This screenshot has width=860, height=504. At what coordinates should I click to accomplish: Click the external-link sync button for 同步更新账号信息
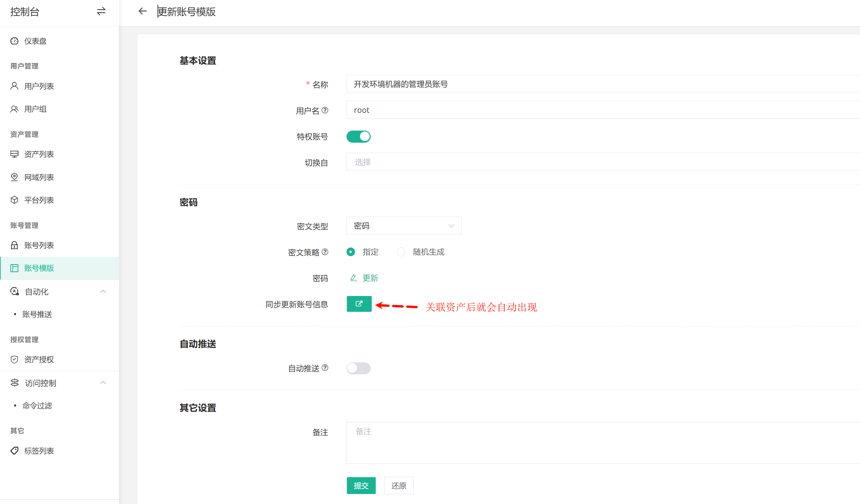(359, 303)
